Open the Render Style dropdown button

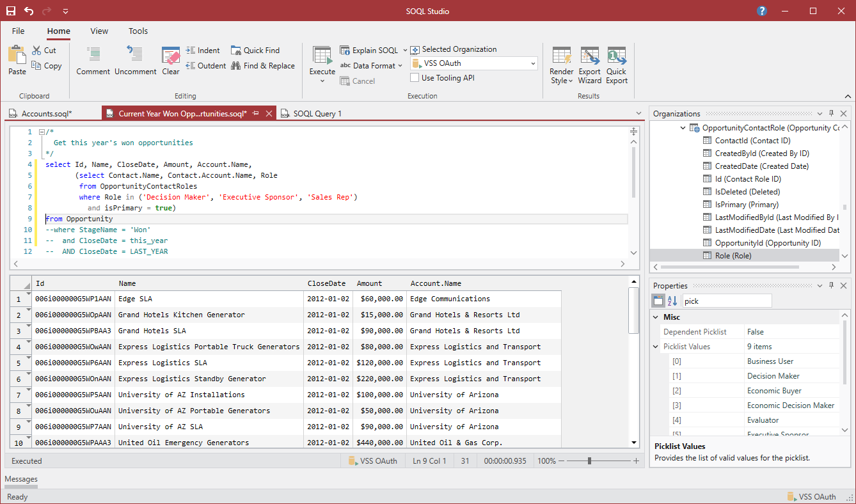(562, 65)
